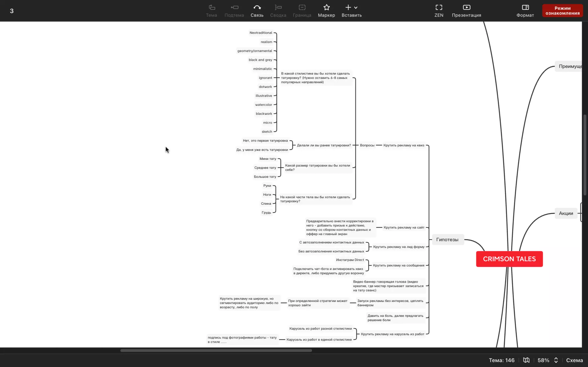The height and width of the screenshot is (367, 588).
Task: Click the red Режим ознакомления button
Action: tap(562, 11)
